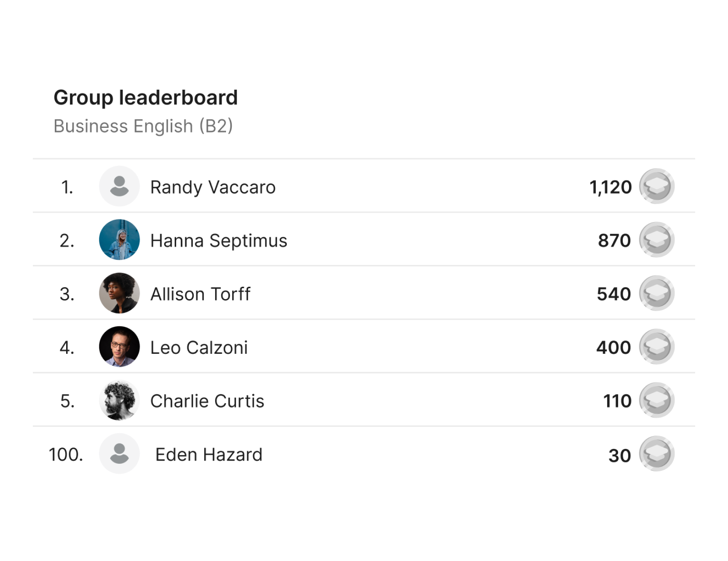Image resolution: width=728 pixels, height=561 pixels.
Task: Click Randy Vaccaro's default avatar icon
Action: (x=119, y=186)
